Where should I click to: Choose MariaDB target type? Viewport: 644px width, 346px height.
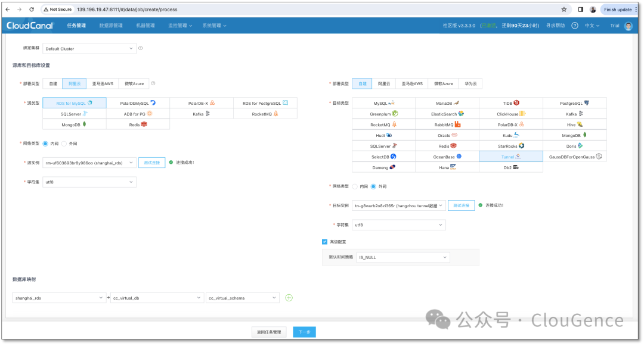(447, 103)
